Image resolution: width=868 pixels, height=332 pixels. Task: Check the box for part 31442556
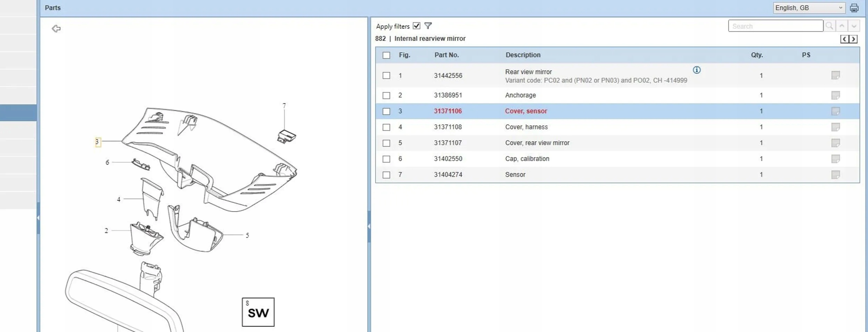pyautogui.click(x=386, y=75)
